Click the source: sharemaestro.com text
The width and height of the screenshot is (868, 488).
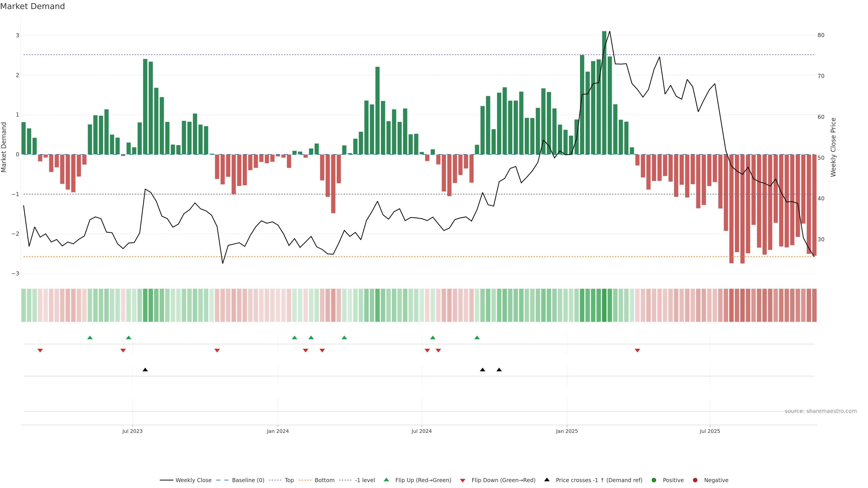click(821, 411)
